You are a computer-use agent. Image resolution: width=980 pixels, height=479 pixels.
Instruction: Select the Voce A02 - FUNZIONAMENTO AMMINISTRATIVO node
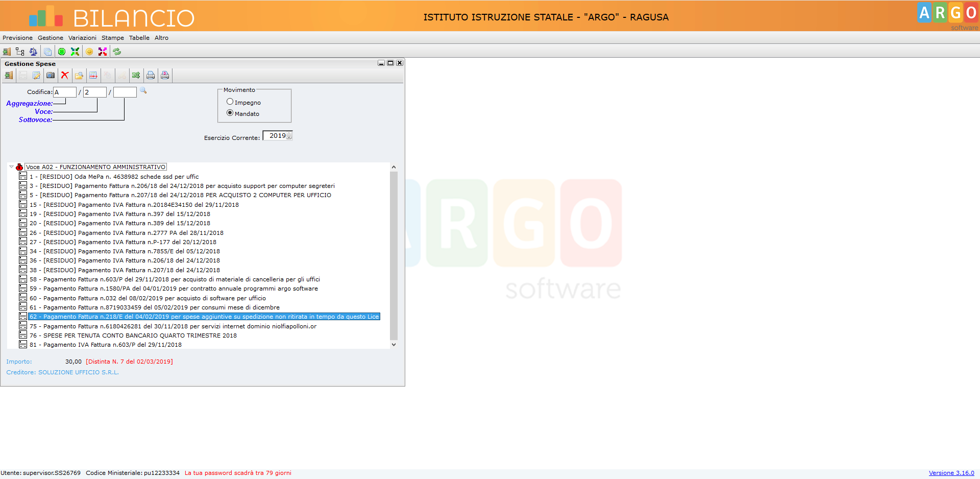96,167
